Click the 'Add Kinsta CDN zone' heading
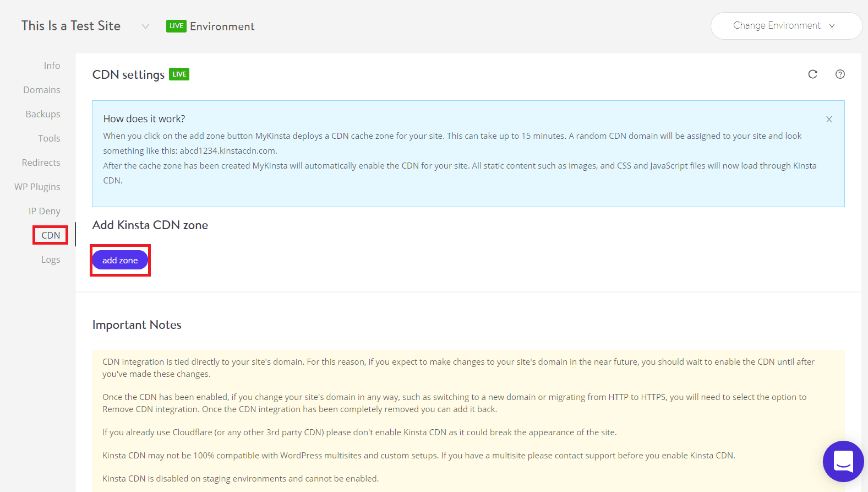868x492 pixels. (150, 225)
